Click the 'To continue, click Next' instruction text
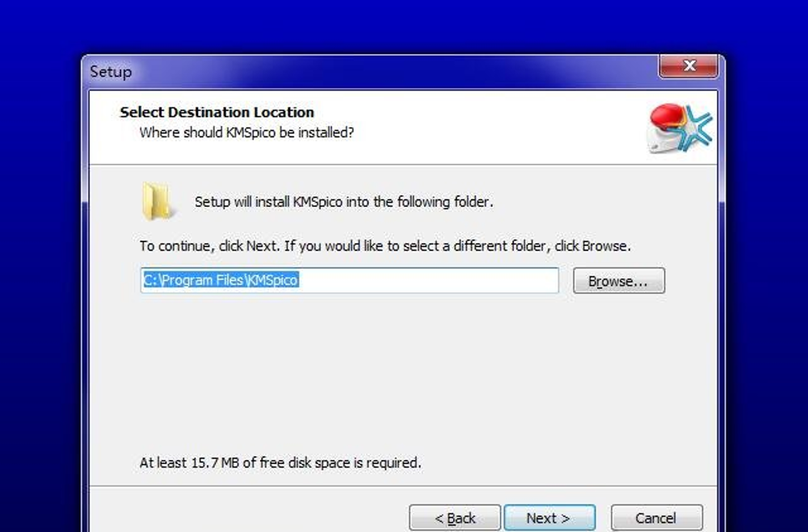 [385, 245]
